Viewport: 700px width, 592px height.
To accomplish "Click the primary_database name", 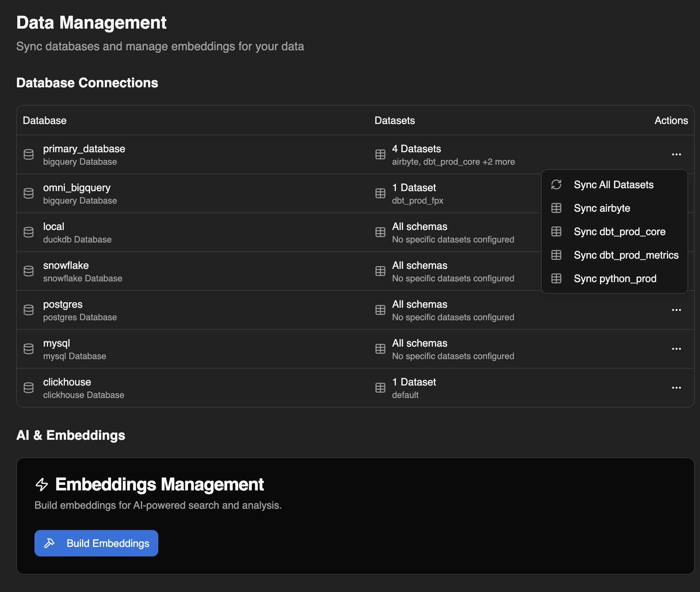I will pyautogui.click(x=84, y=149).
